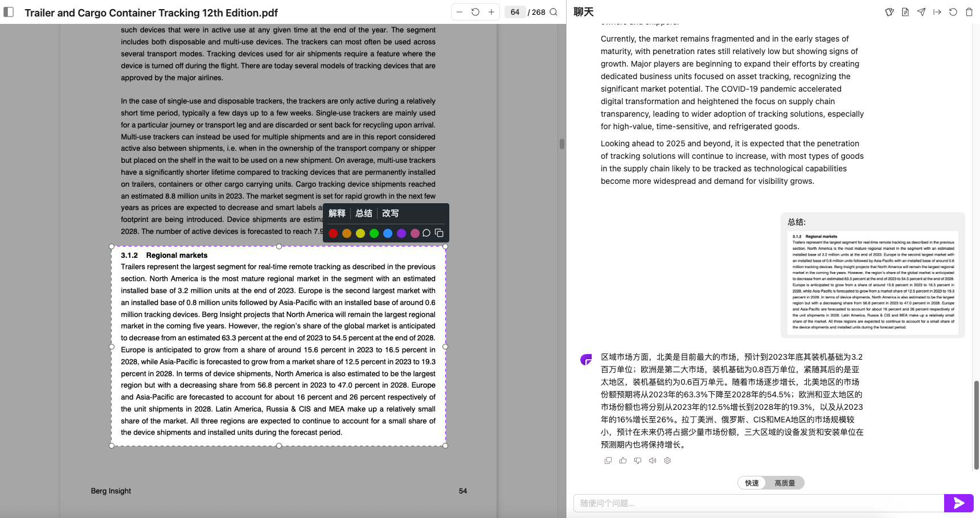980x518 pixels.
Task: Choose 解释 in the selection popup
Action: [x=337, y=213]
